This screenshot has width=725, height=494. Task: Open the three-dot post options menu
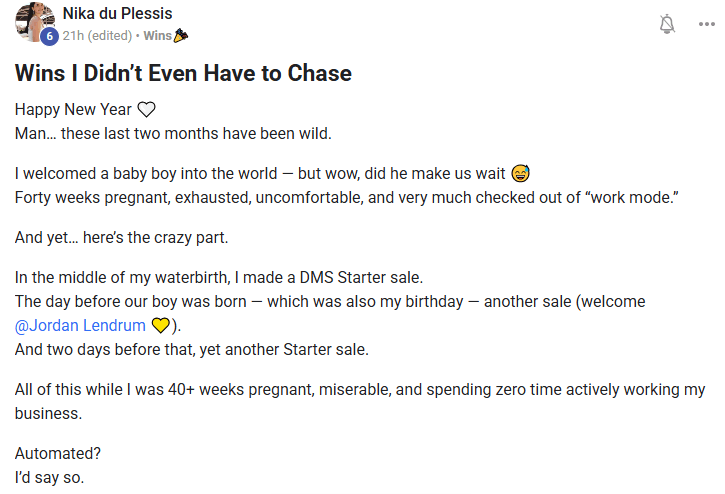[x=707, y=24]
